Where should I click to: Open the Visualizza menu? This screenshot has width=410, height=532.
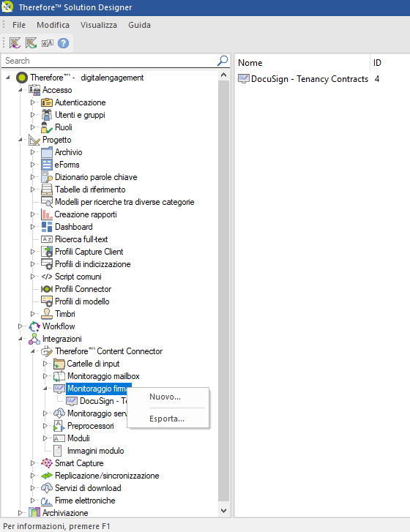point(99,25)
